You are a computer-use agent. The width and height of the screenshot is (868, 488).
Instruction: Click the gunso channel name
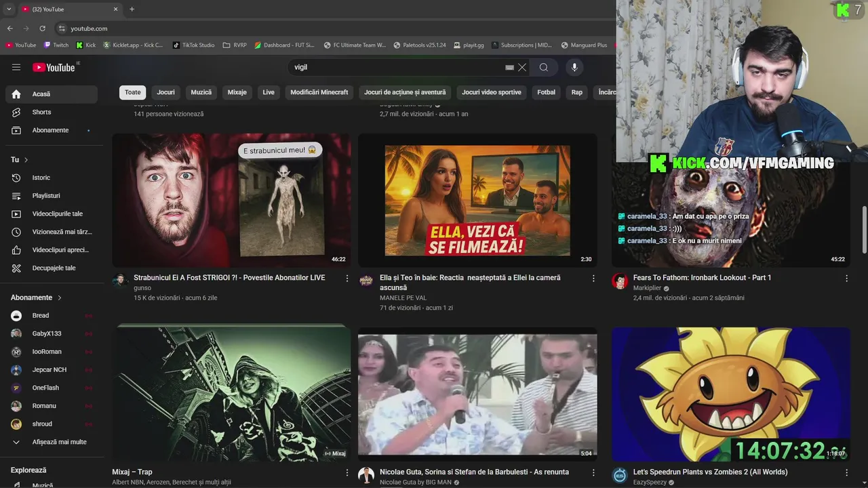pos(142,288)
